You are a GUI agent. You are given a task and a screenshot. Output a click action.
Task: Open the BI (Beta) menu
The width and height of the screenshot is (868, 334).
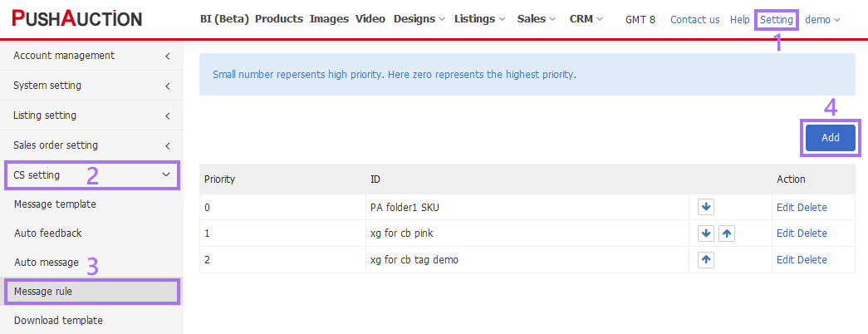pos(224,19)
